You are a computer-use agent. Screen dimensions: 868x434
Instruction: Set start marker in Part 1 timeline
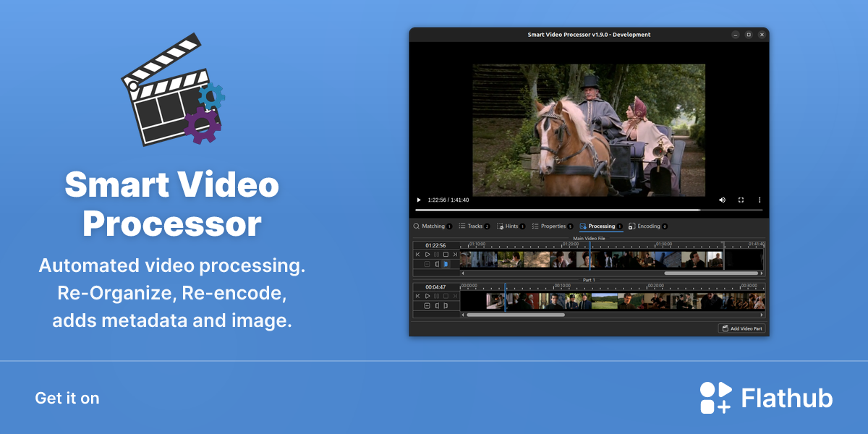click(x=437, y=306)
